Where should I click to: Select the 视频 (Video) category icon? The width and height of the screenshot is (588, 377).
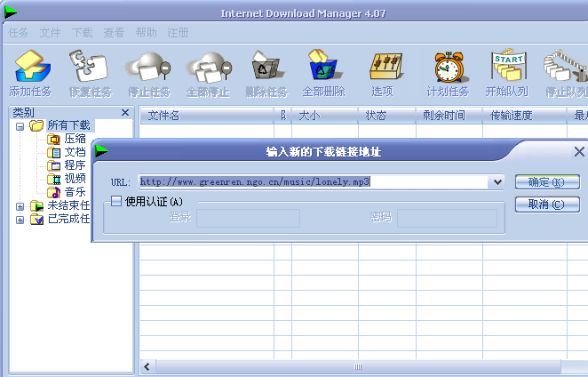coord(53,179)
